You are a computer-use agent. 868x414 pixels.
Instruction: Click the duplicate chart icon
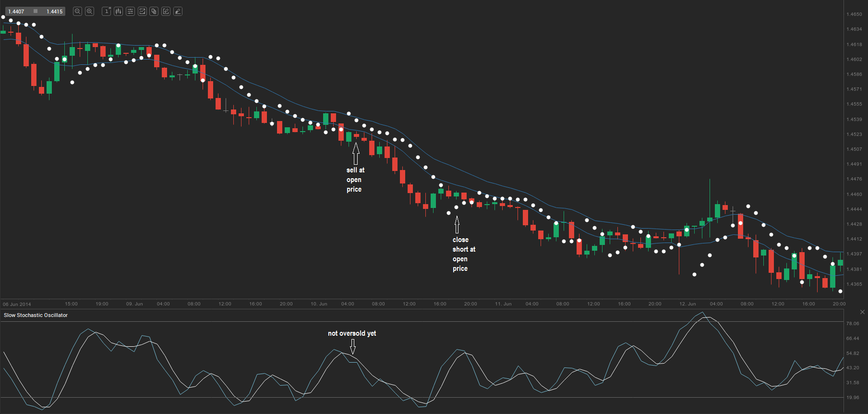click(x=154, y=12)
